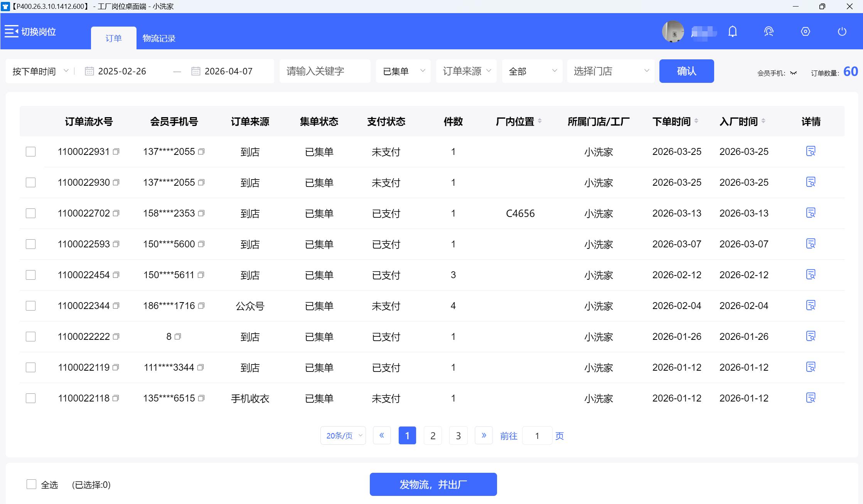Go to page 2 of orders

click(433, 435)
